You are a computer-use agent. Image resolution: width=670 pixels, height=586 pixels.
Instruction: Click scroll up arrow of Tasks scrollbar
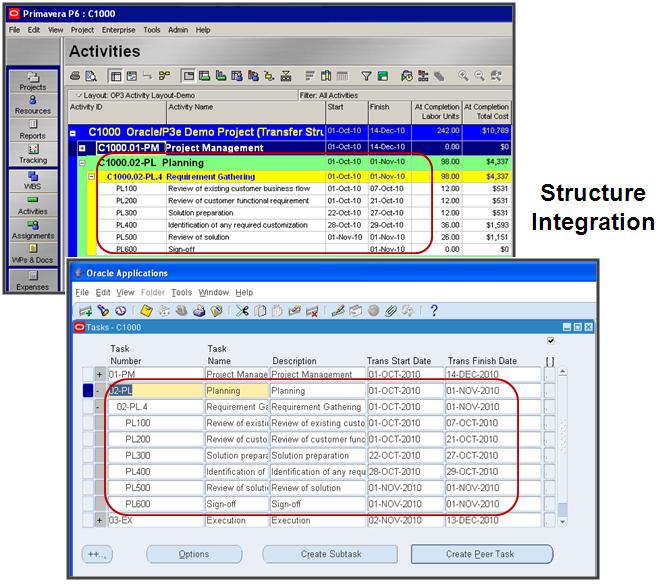pos(563,372)
